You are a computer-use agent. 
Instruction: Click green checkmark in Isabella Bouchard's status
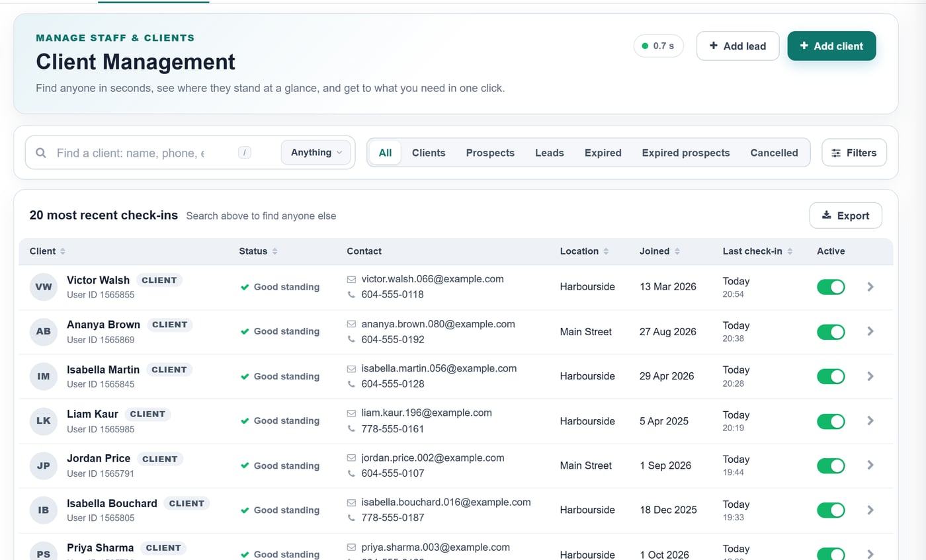245,510
